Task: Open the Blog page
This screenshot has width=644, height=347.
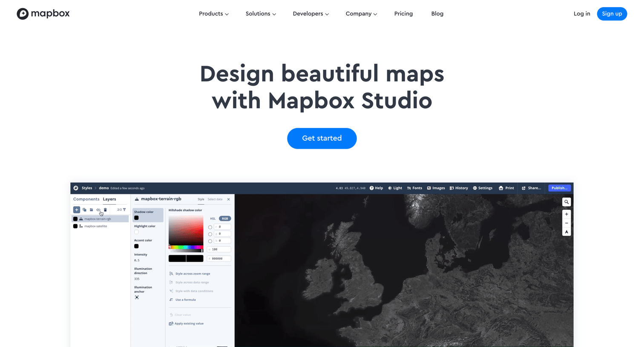Action: [437, 14]
